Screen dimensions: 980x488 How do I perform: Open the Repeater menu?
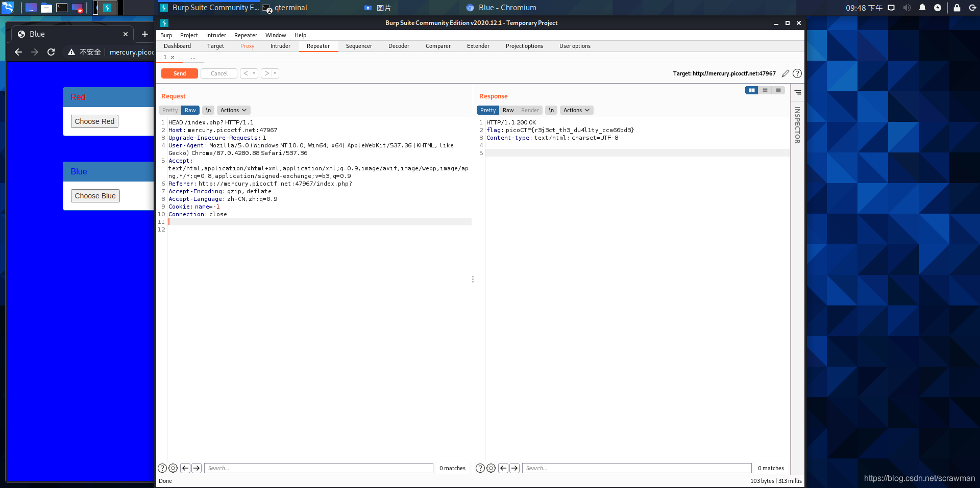246,35
